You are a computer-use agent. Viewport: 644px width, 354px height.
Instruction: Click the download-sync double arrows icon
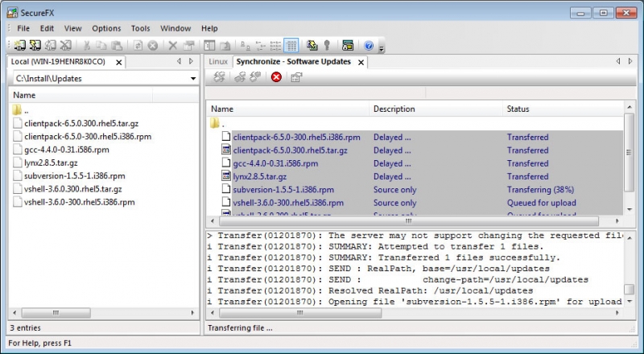point(255,76)
